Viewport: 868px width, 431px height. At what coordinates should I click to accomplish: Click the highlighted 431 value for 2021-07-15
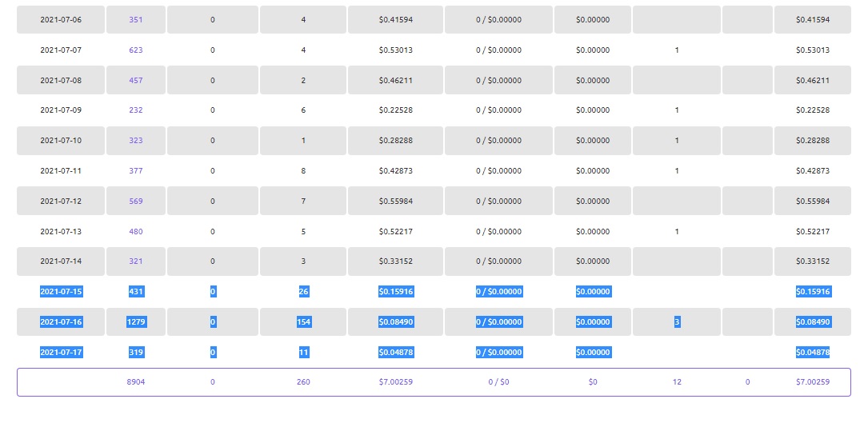point(136,292)
